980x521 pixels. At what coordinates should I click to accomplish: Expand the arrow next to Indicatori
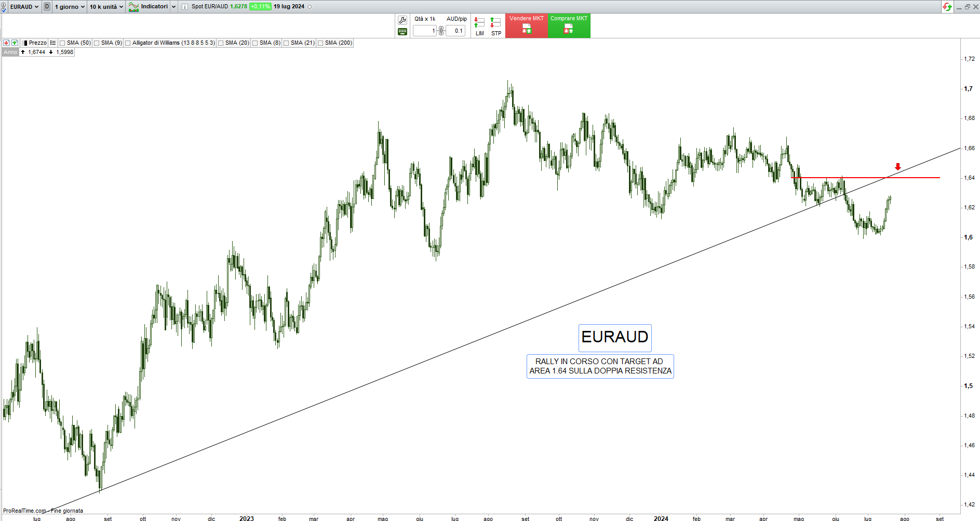[173, 7]
